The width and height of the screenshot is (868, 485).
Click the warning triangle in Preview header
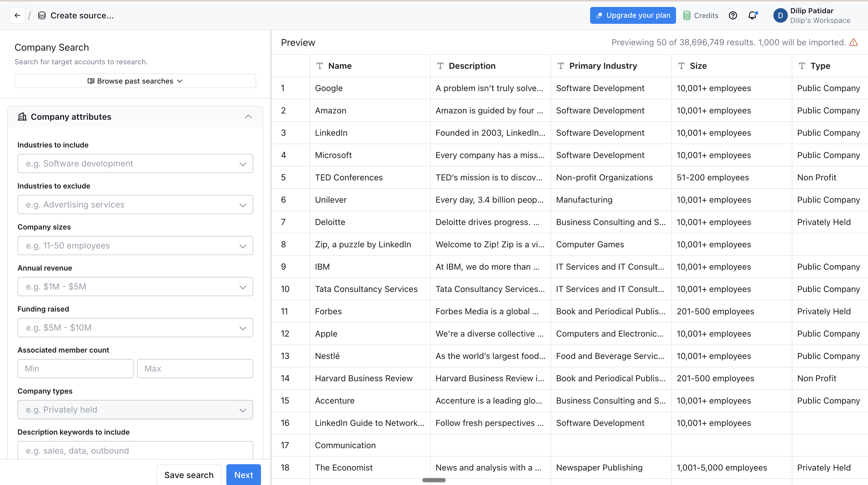854,43
